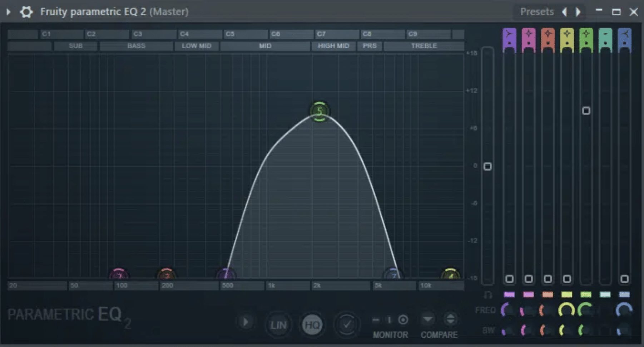Viewport: 644px width, 347px height.
Task: Click the 1k frequency label
Action: pyautogui.click(x=272, y=285)
